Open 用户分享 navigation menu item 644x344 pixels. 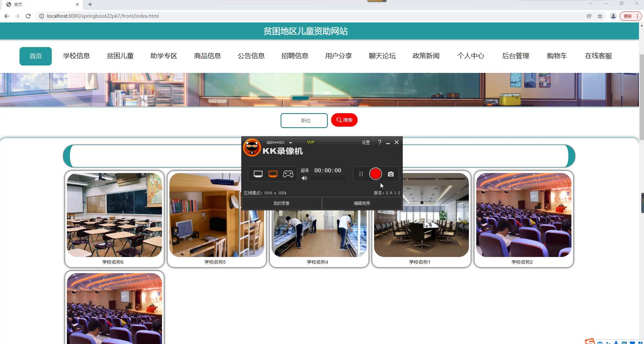339,56
